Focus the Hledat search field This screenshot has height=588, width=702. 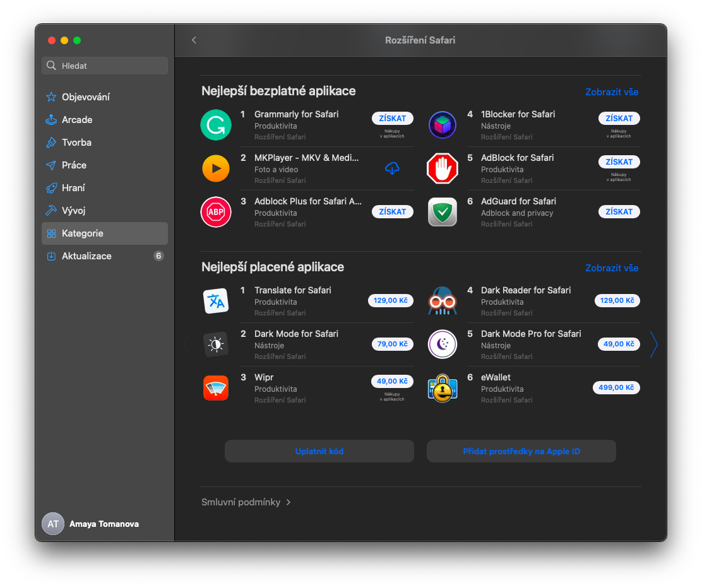(x=105, y=66)
